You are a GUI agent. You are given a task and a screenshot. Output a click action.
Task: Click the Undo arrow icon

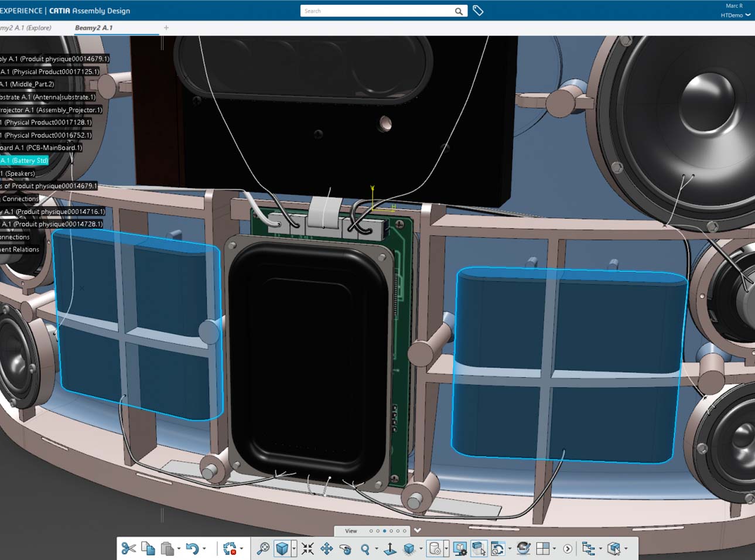click(x=192, y=549)
